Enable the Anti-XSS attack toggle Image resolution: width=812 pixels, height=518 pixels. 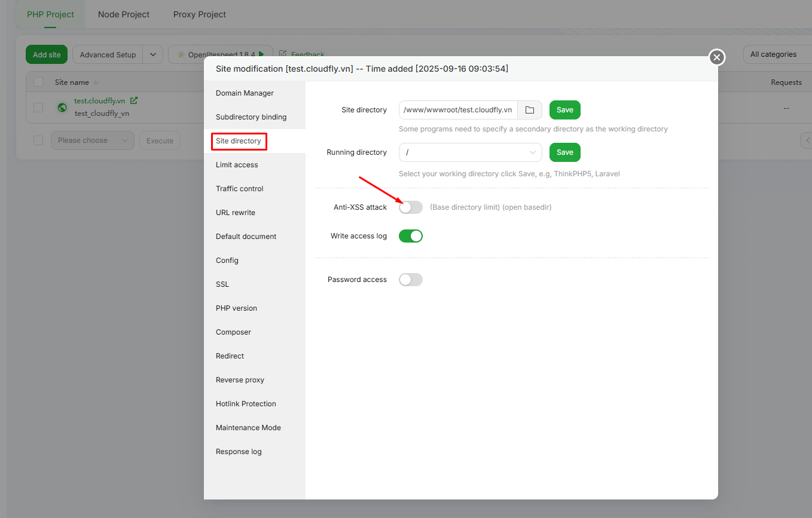pos(411,207)
